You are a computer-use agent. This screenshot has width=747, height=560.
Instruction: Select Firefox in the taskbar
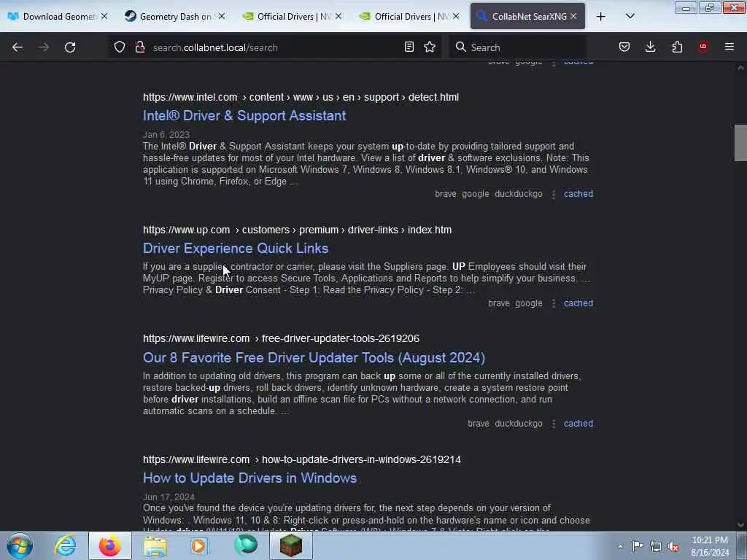coord(110,545)
